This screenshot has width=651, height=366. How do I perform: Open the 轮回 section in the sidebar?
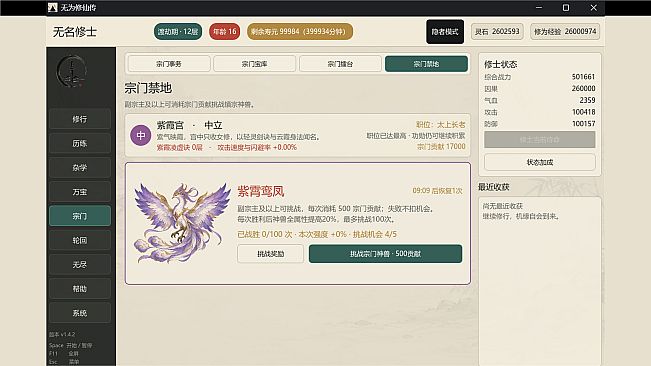click(80, 240)
